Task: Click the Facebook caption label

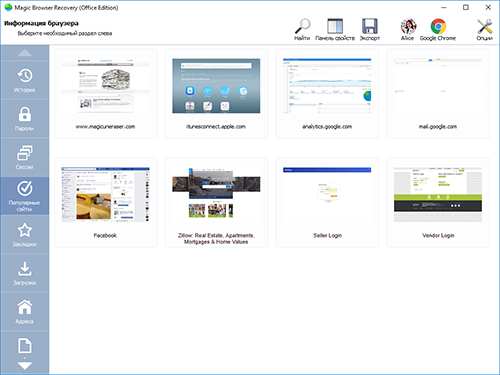Action: pos(105,235)
